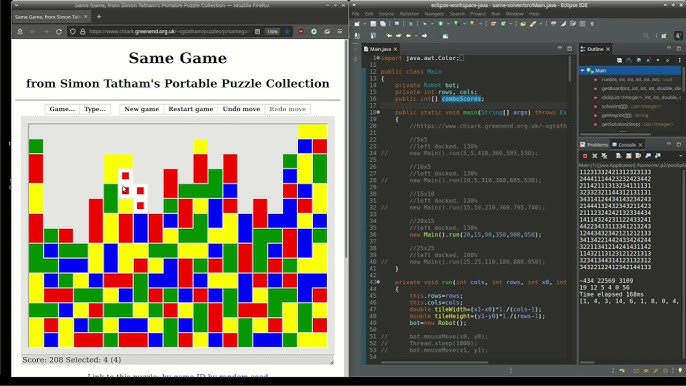The image size is (686, 386).
Task: Click the Run green play icon
Action: [x=441, y=24]
